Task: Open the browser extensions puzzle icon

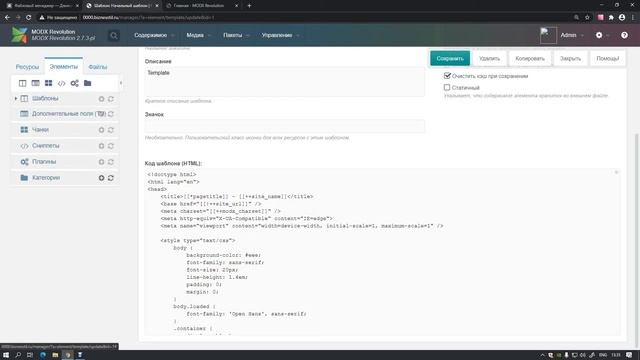Action: [x=611, y=18]
